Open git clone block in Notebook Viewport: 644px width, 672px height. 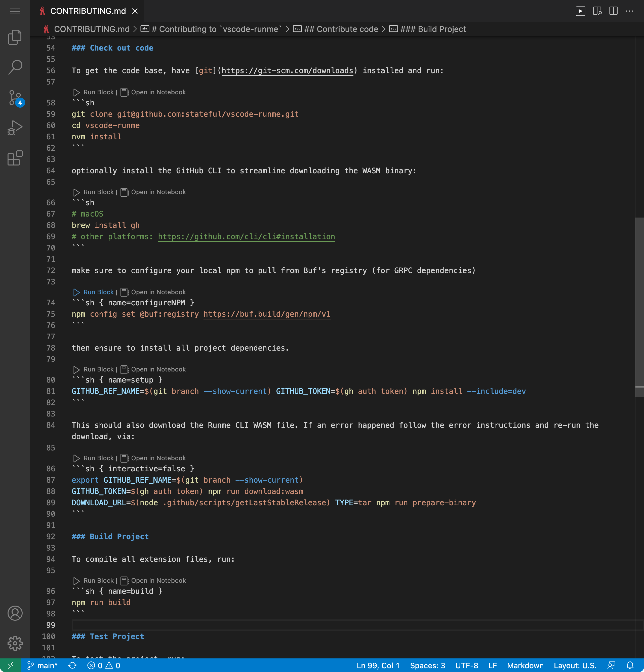pyautogui.click(x=153, y=92)
